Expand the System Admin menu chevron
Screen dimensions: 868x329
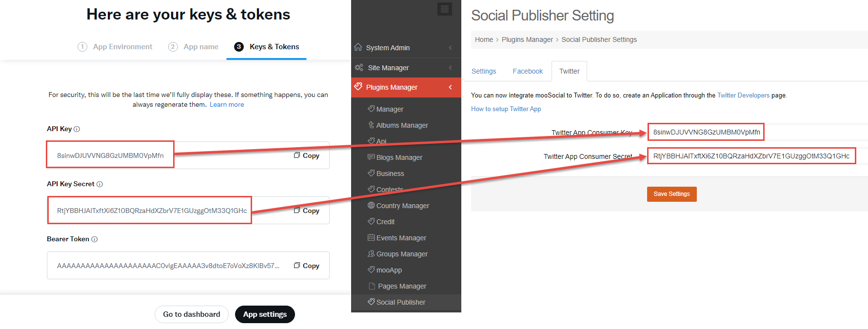click(451, 48)
